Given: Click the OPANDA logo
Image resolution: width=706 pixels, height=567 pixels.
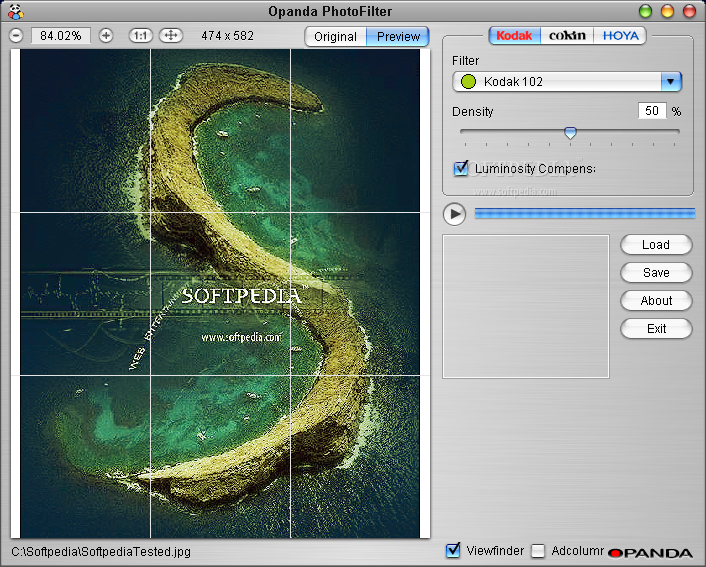Looking at the screenshot, I should pos(651,553).
